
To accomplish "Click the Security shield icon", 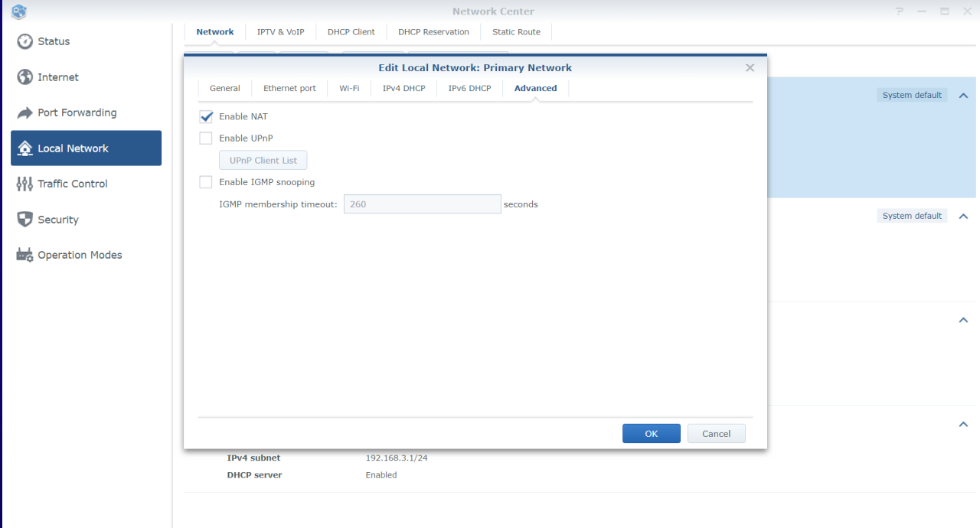I will click(25, 220).
